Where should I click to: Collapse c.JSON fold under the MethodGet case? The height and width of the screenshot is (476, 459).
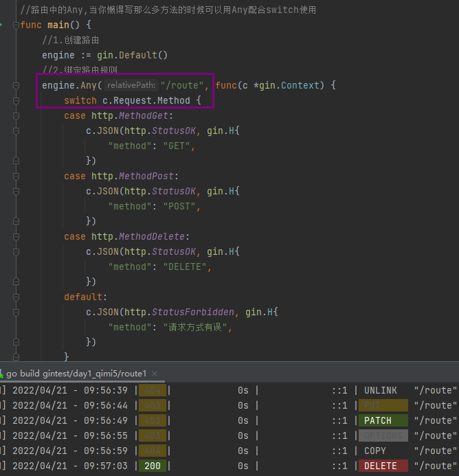16,131
